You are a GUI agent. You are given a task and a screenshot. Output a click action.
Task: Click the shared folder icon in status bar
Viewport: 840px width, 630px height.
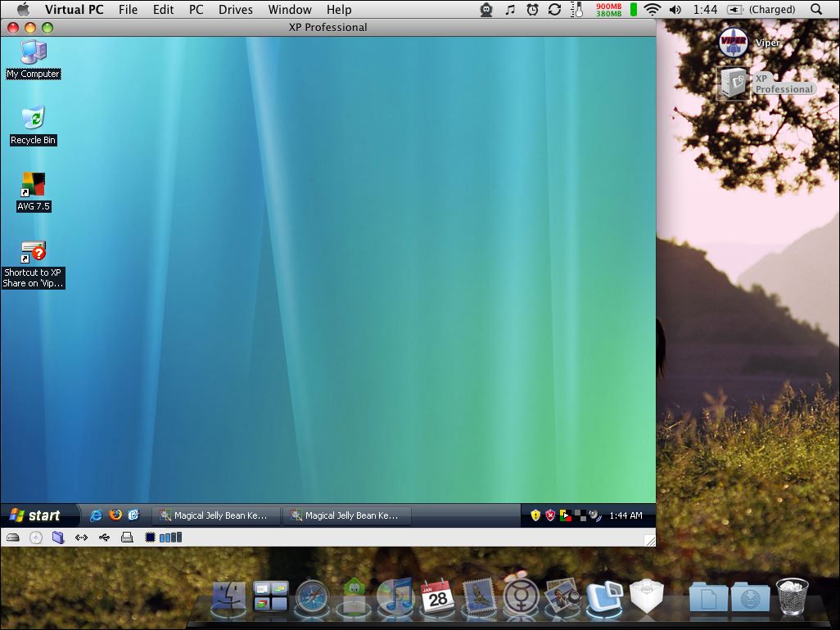[x=58, y=538]
